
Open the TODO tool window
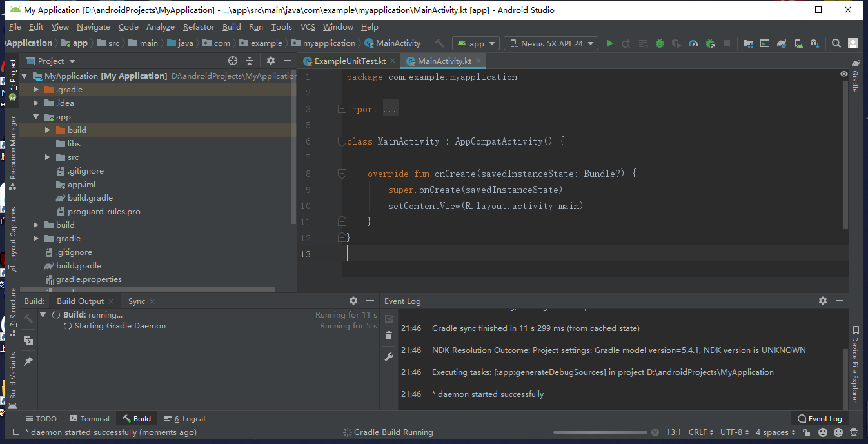pyautogui.click(x=41, y=419)
